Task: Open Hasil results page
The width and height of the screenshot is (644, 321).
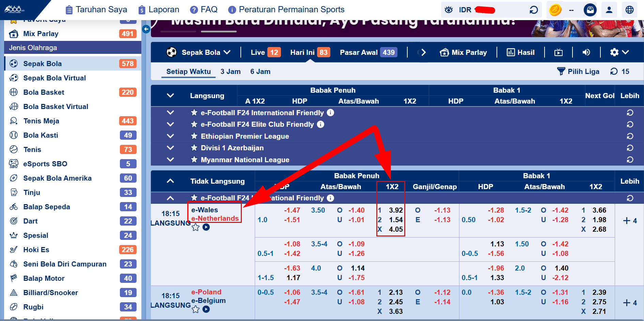Action: (520, 52)
